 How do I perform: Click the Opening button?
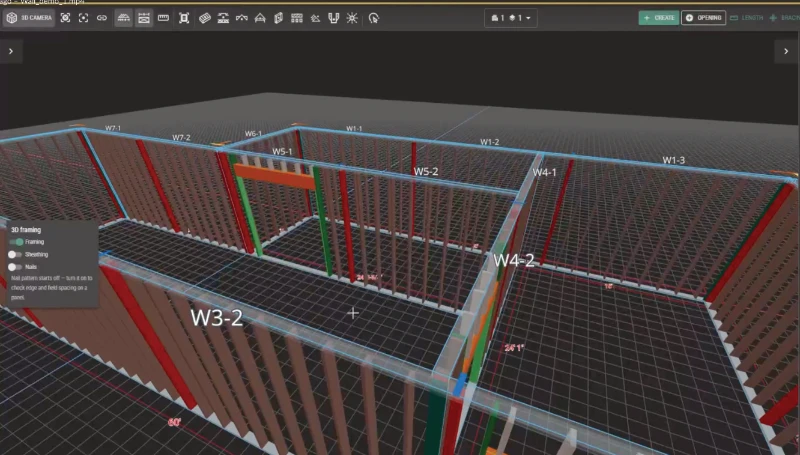click(704, 18)
